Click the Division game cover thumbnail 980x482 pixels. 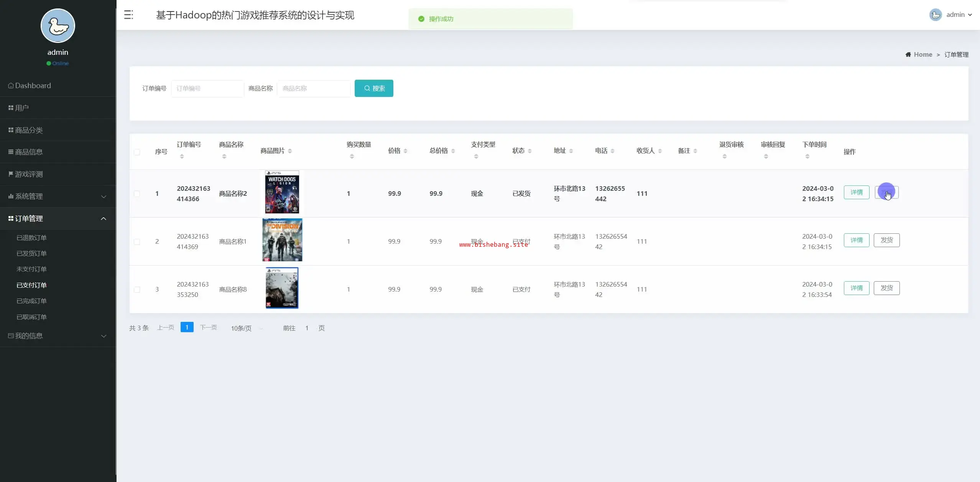tap(282, 240)
